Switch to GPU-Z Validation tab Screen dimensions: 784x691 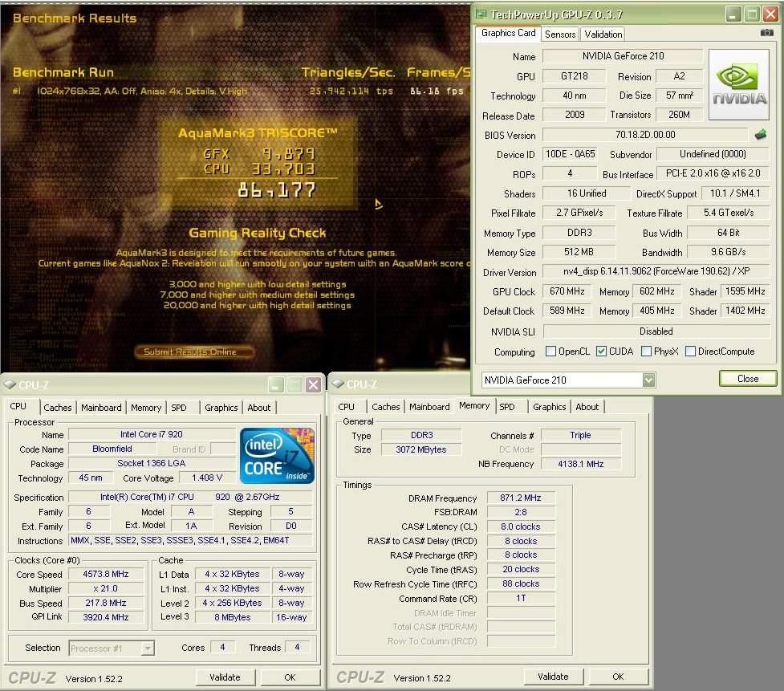[603, 34]
